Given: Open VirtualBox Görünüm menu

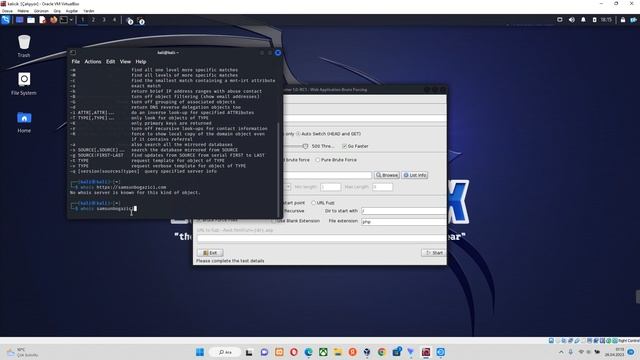Looking at the screenshot, I should [x=41, y=11].
